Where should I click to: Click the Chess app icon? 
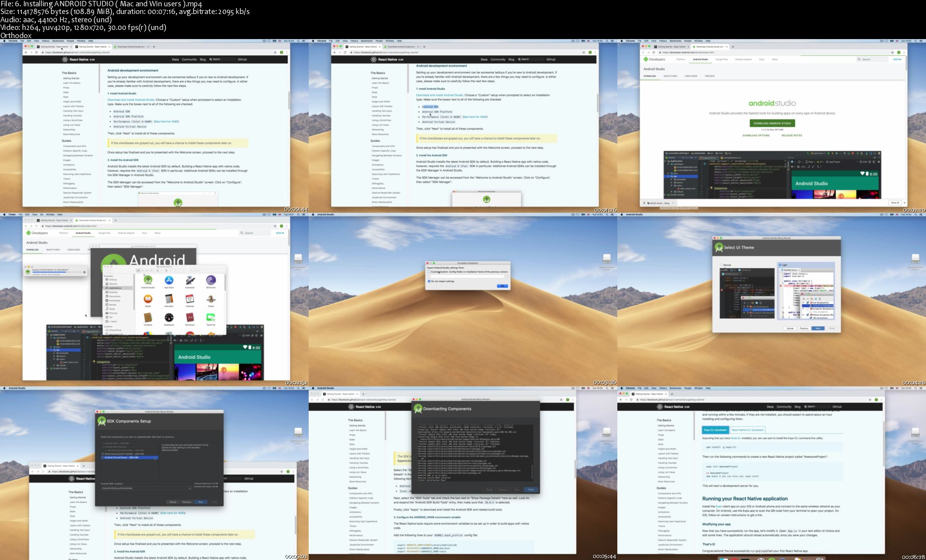click(211, 299)
